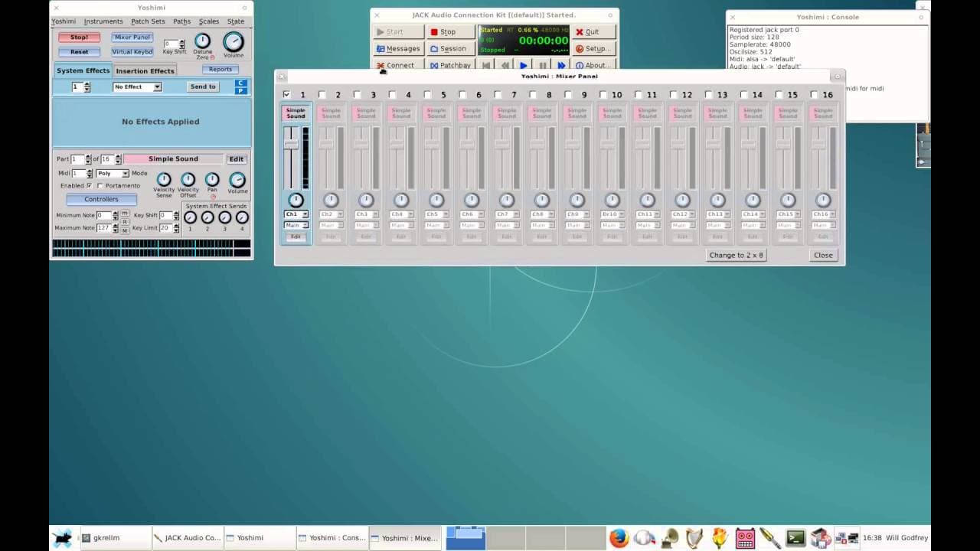Image resolution: width=980 pixels, height=551 pixels.
Task: Click the Key Limit stepper arrows
Action: pos(175,228)
